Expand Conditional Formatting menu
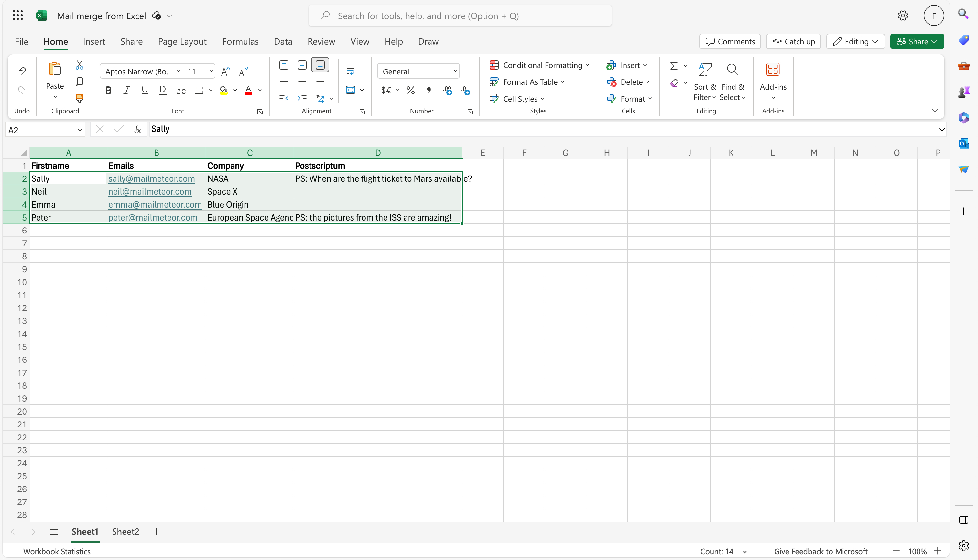Screen dimensions: 978x560 (x=539, y=65)
